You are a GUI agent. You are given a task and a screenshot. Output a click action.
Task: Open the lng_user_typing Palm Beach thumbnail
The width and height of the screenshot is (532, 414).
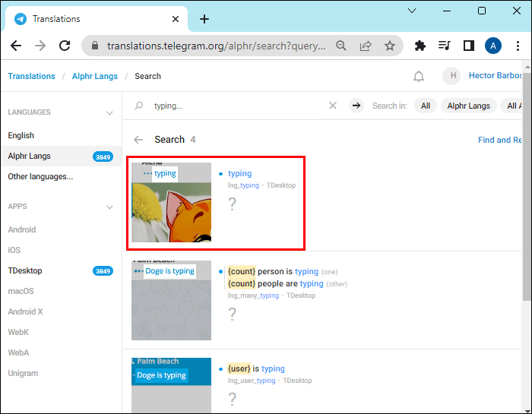[171, 385]
